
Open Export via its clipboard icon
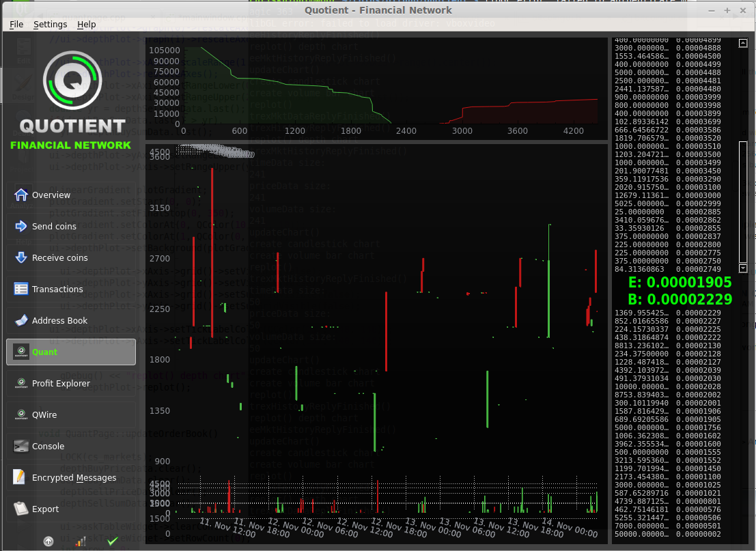20,509
